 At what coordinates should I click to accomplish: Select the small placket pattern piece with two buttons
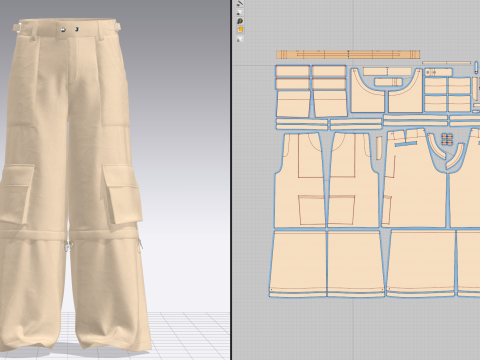pyautogui.click(x=438, y=72)
